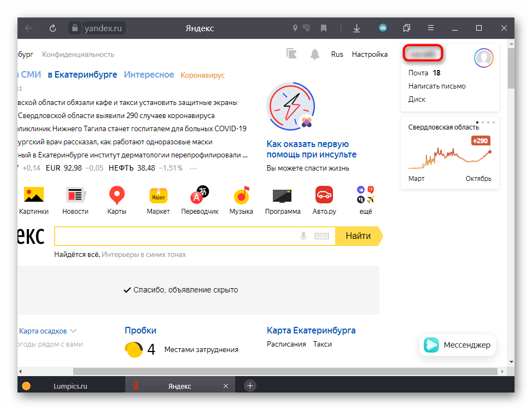The width and height of the screenshot is (532, 410).
Task: Select the Яндекс browser tab
Action: click(x=179, y=386)
